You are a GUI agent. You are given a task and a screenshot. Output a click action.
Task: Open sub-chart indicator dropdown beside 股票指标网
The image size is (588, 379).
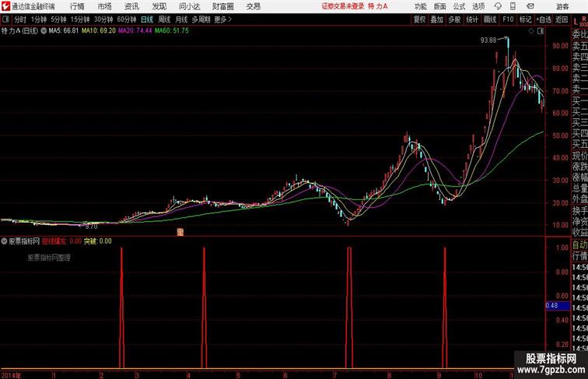(x=4, y=241)
